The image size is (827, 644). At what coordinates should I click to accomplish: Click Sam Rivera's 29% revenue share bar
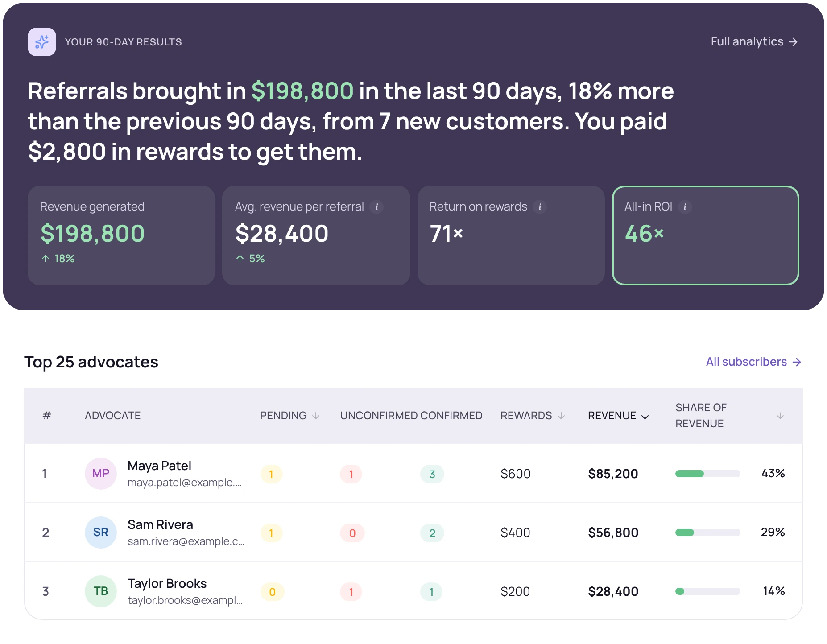[708, 533]
